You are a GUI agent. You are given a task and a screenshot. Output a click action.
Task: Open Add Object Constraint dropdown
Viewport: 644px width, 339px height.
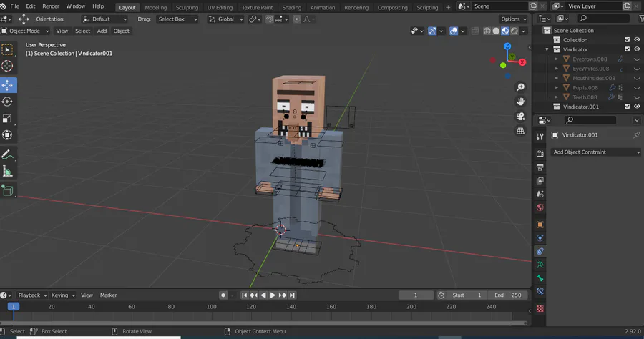tap(595, 152)
